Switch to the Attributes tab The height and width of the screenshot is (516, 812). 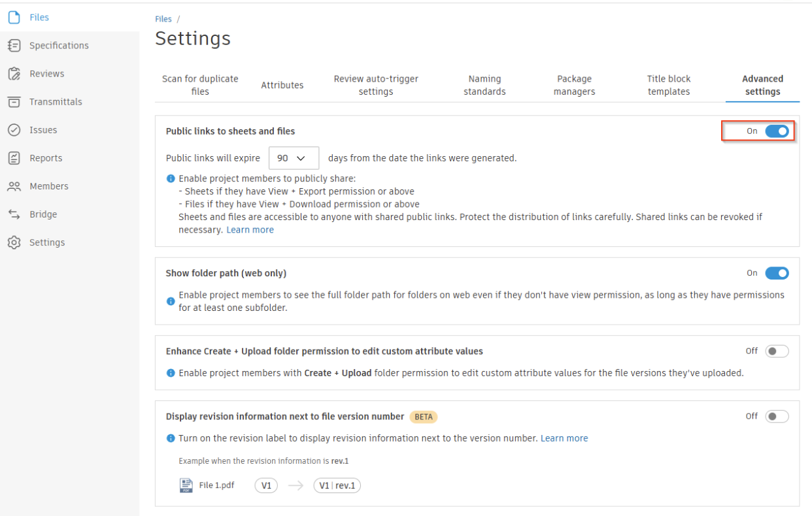(282, 85)
